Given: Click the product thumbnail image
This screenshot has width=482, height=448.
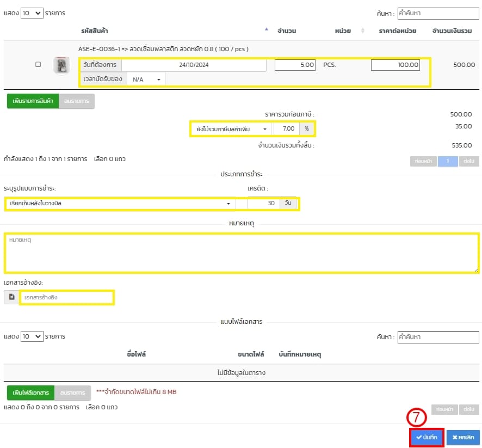Looking at the screenshot, I should coord(61,65).
